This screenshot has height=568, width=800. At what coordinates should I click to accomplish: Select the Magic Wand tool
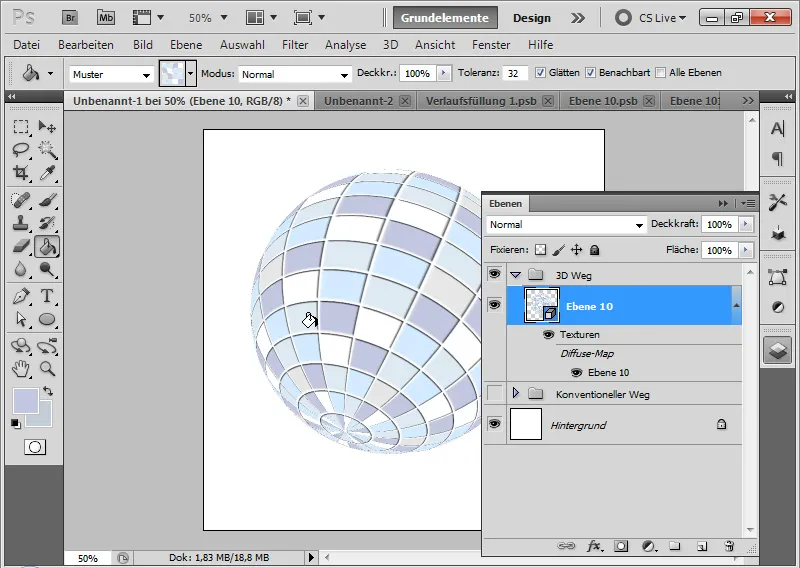pyautogui.click(x=47, y=150)
